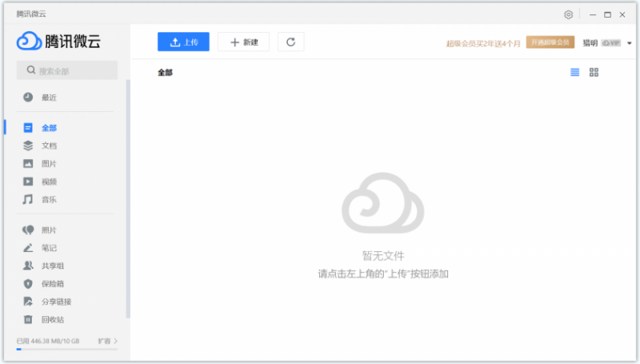Viewport: 640px width, 364px height.
Task: Open 图片 pictures category icon
Action: [28, 163]
